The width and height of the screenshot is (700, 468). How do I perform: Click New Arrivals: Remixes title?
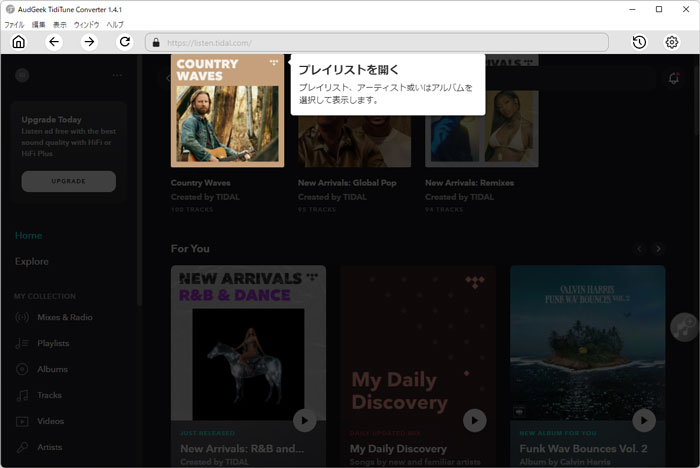(469, 183)
